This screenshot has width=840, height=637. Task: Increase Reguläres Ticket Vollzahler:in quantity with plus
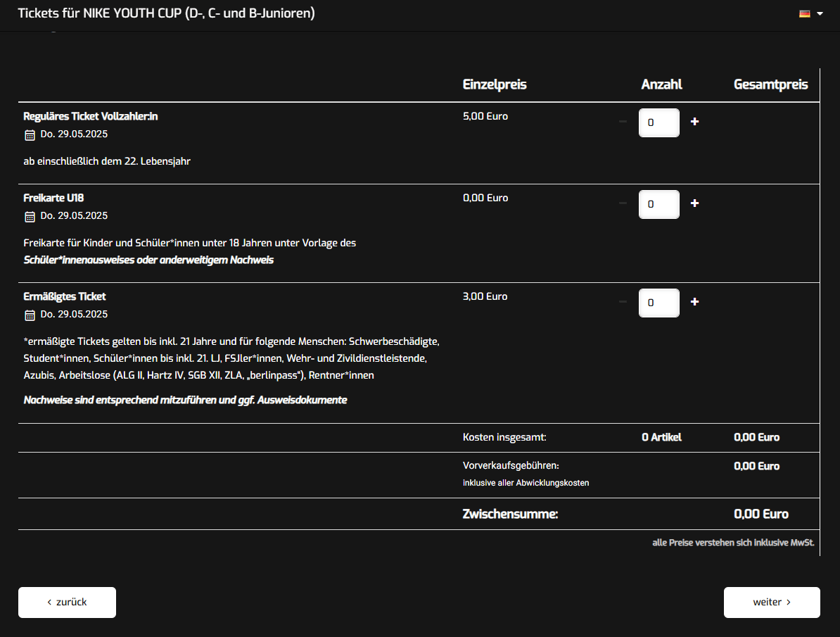tap(694, 122)
